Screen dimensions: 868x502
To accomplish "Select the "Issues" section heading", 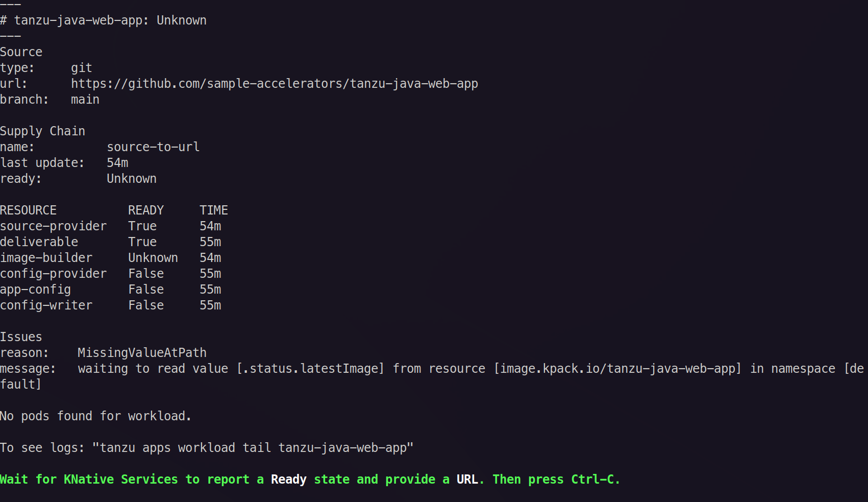I will [x=21, y=337].
